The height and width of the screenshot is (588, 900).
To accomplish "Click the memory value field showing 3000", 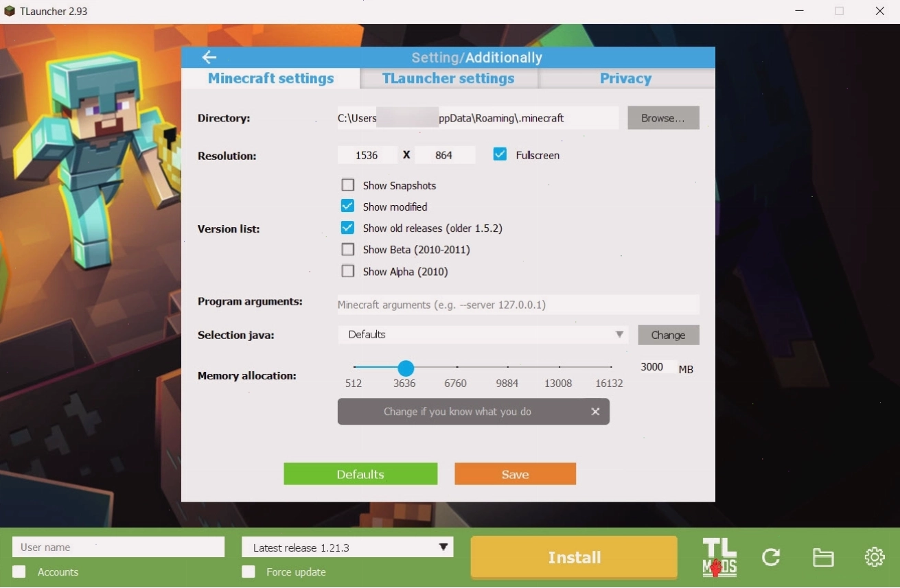I will [x=656, y=367].
